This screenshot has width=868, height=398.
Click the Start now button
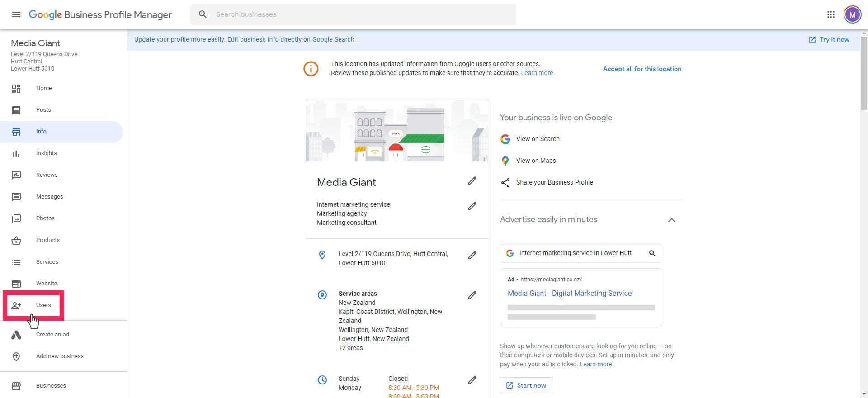tap(526, 385)
